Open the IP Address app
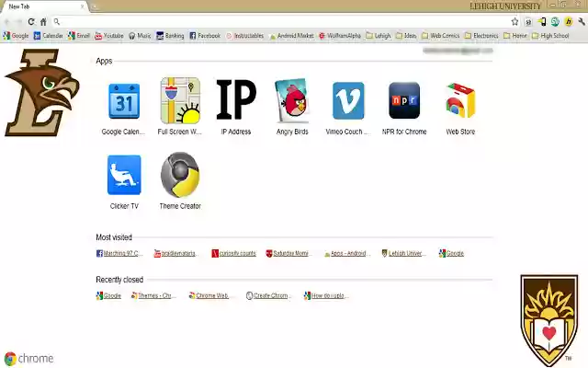Screen dimensions: 588x368 236,107
